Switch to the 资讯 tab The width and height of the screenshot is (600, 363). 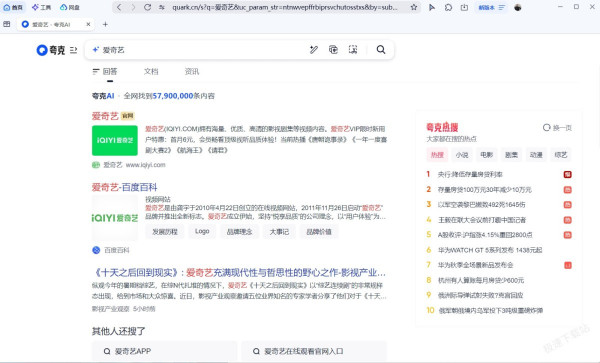192,72
